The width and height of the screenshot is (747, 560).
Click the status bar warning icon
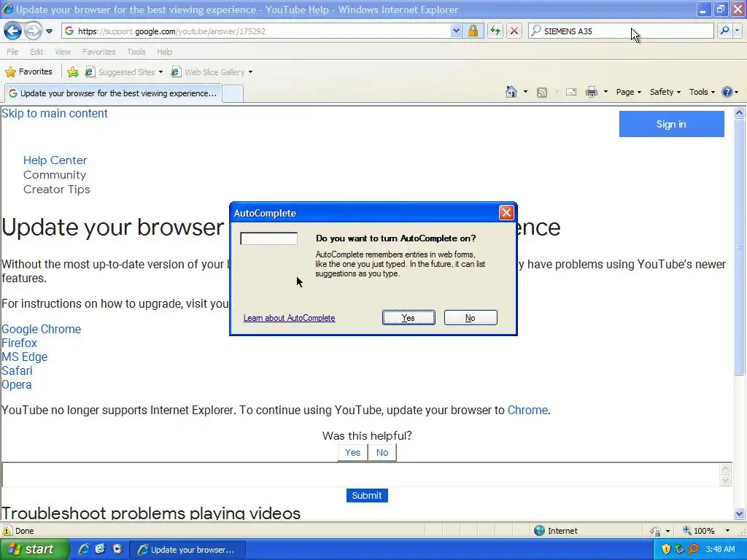click(7, 531)
